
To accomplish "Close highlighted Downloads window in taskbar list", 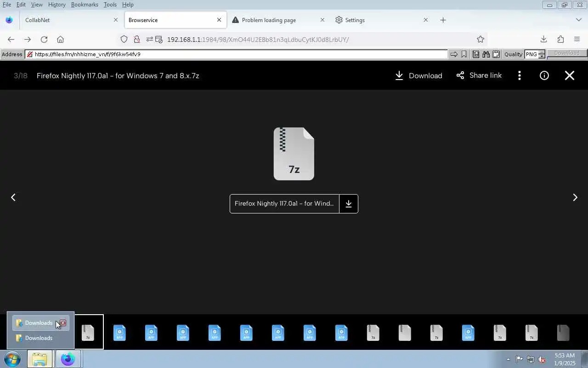I will coord(63,323).
